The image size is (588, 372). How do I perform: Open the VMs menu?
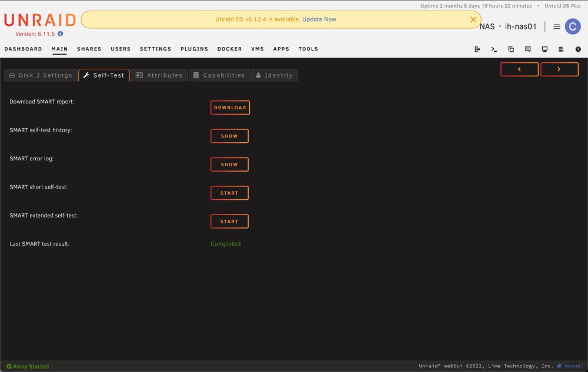258,49
